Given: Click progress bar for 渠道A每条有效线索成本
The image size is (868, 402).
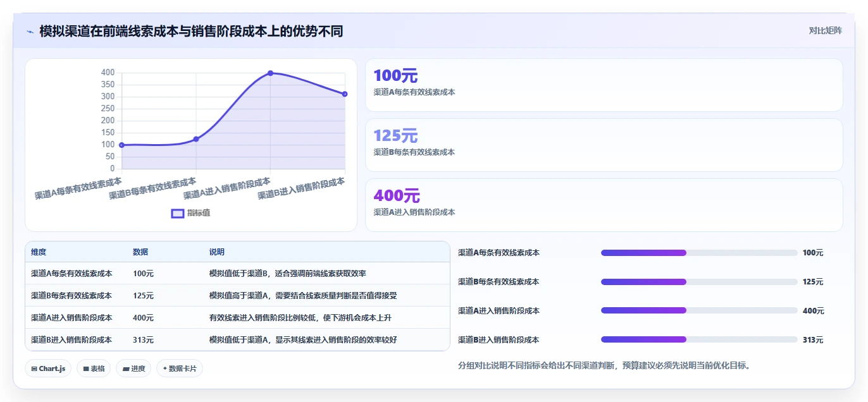Looking at the screenshot, I should [x=699, y=253].
